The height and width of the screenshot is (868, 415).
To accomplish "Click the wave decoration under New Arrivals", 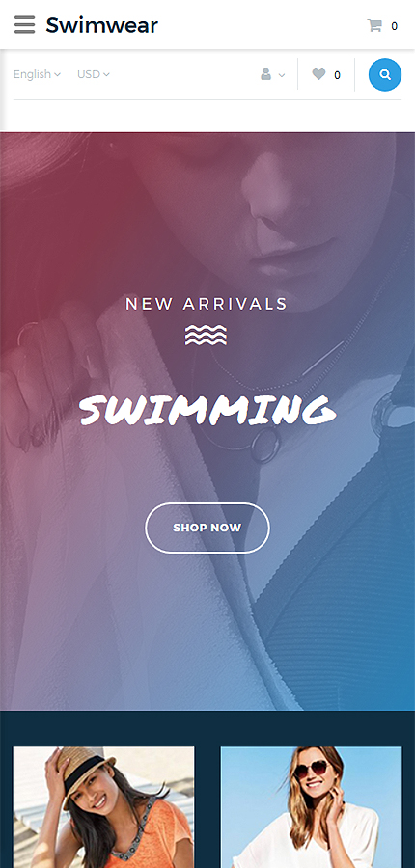I will (207, 335).
